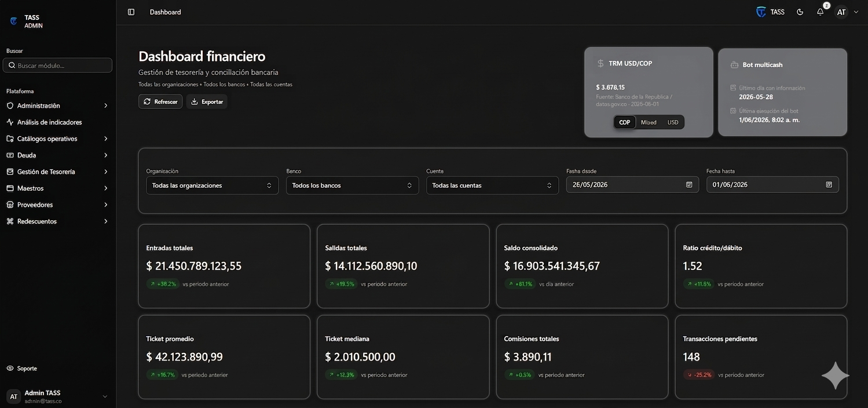Click Salidas totales value $ 14.112.560.890,10

tap(371, 266)
